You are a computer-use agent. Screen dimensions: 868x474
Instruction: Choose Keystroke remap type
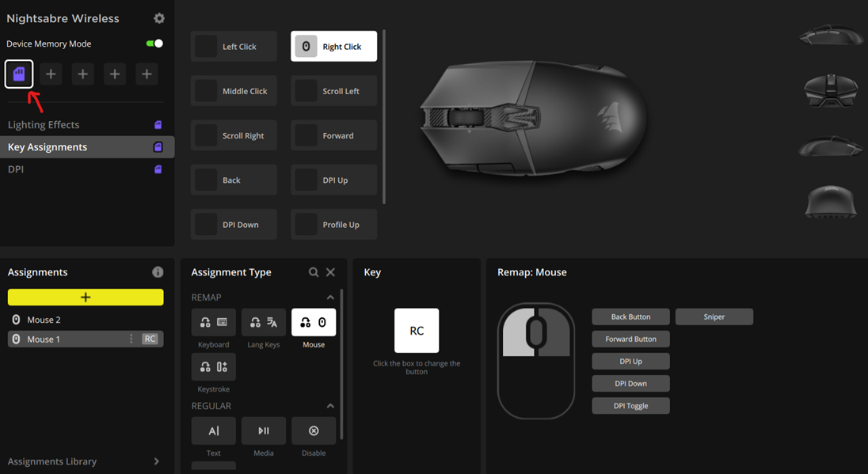pyautogui.click(x=214, y=366)
